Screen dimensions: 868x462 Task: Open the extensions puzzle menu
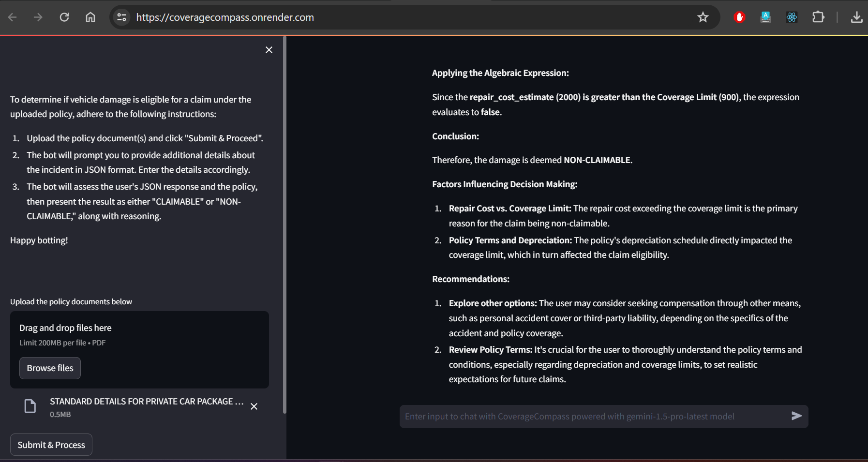click(818, 17)
